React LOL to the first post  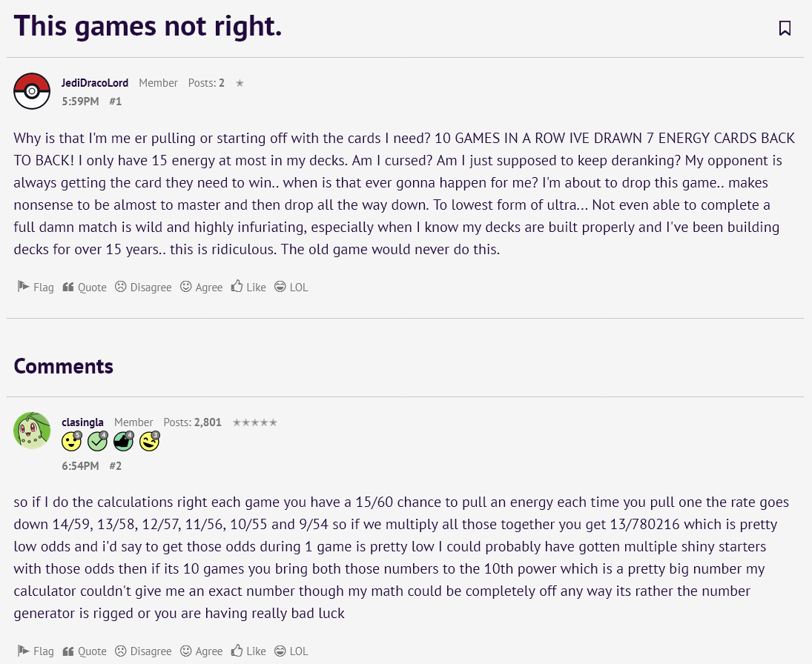(x=291, y=287)
